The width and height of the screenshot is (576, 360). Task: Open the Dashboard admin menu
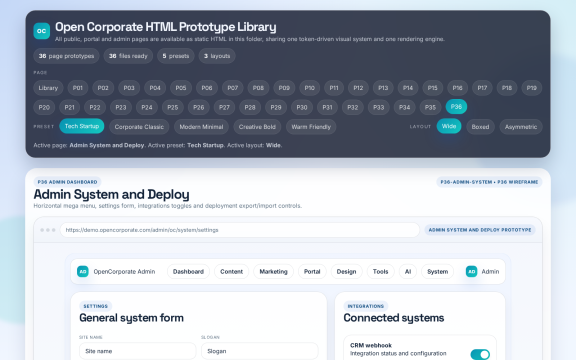[x=188, y=271]
